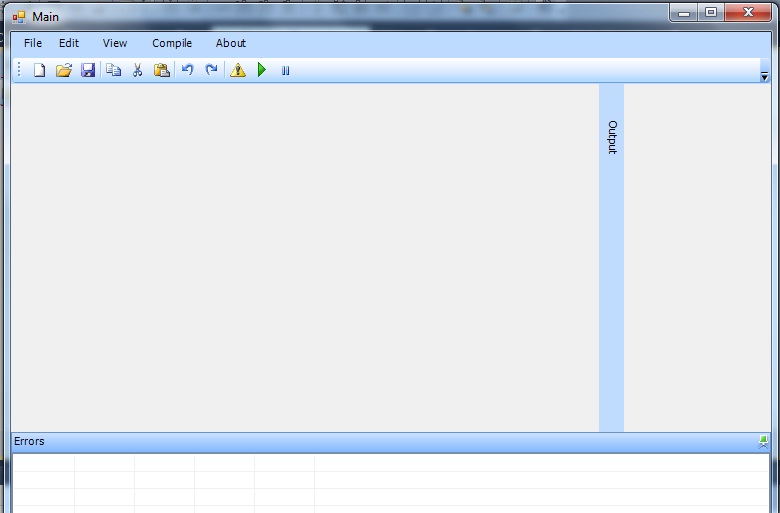The image size is (780, 513).
Task: Redo the action via toolbar arrow
Action: (211, 70)
